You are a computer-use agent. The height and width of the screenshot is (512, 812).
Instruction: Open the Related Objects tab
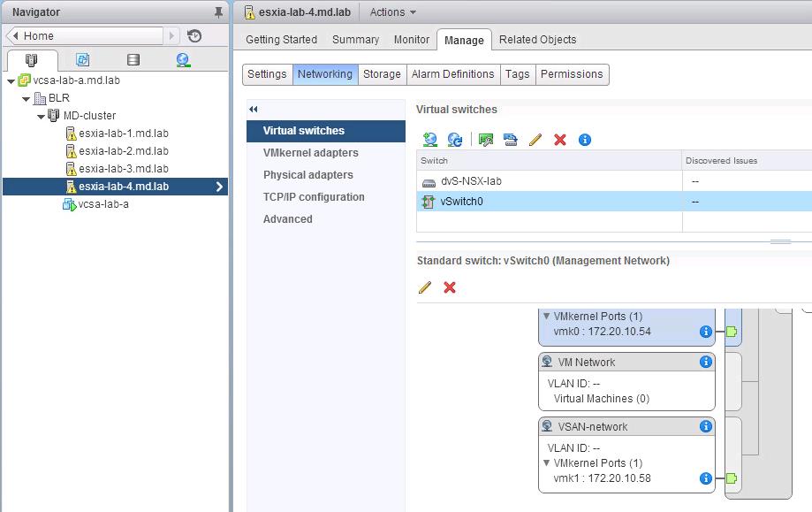tap(537, 40)
